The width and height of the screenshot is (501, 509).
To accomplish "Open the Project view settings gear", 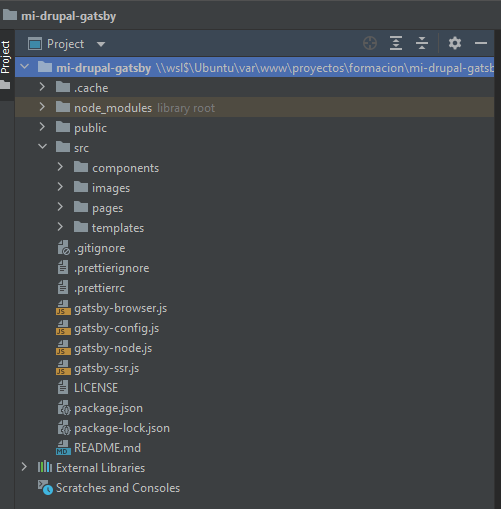I will click(455, 43).
